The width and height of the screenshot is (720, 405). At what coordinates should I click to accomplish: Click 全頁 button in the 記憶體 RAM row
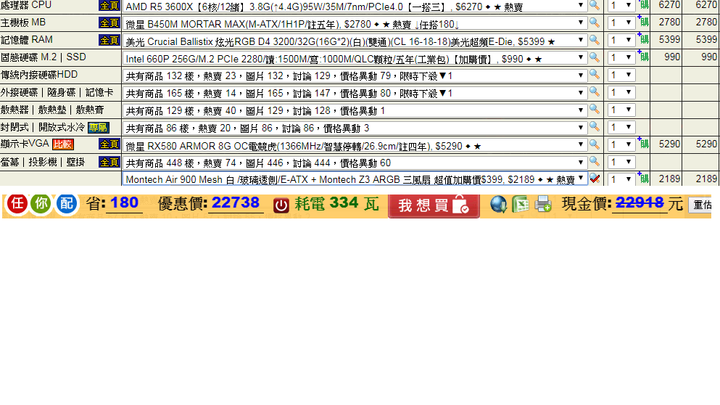click(109, 40)
